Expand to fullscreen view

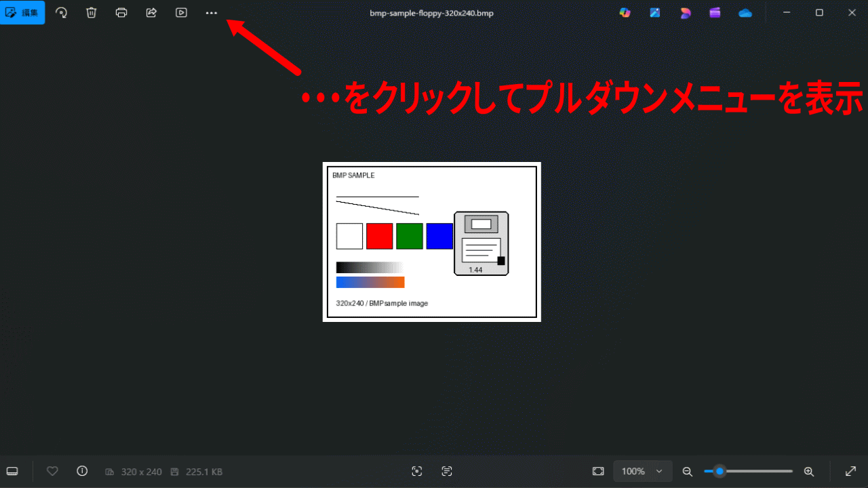850,471
